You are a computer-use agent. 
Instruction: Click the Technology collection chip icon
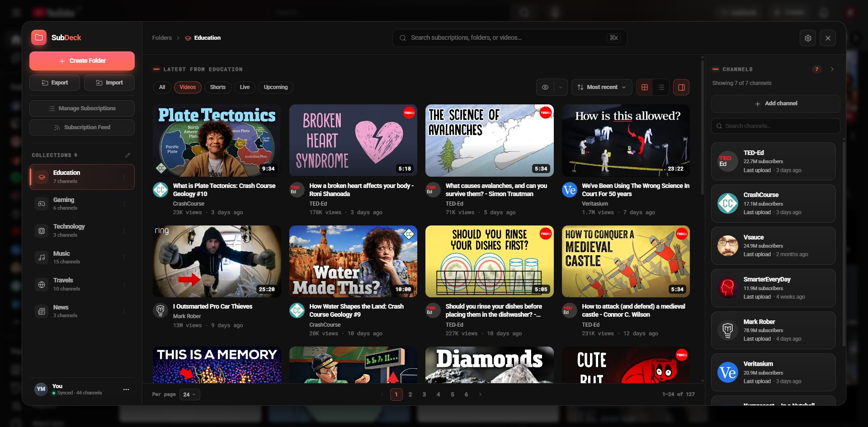[42, 230]
